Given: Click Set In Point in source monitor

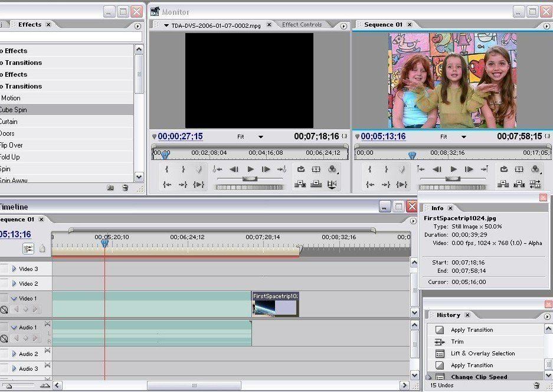Looking at the screenshot, I should 167,169.
